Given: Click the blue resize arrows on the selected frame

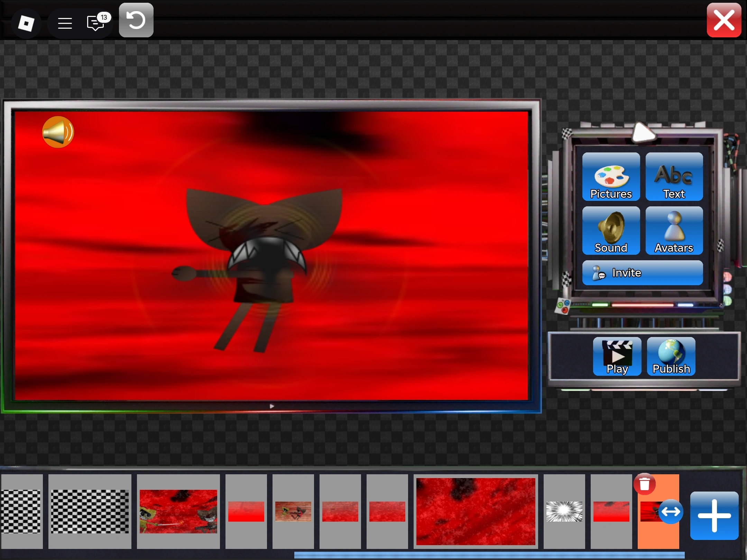Looking at the screenshot, I should (x=671, y=512).
